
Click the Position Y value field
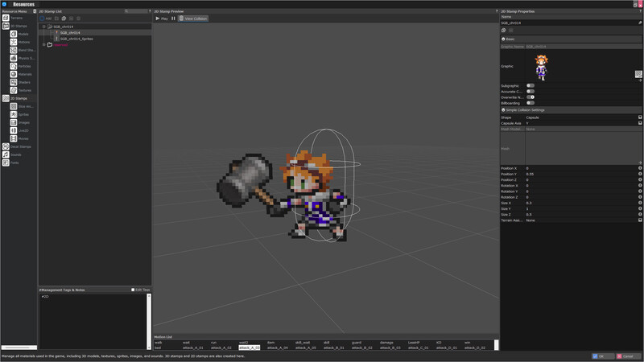point(581,174)
